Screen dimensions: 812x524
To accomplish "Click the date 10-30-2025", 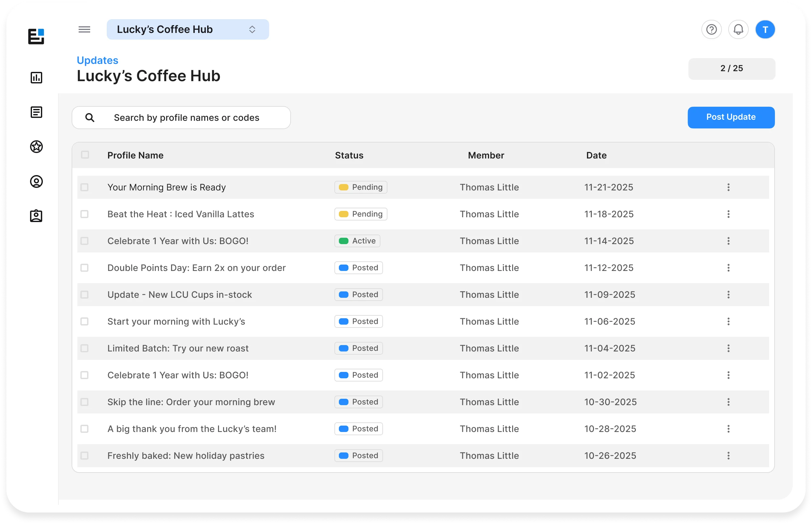I will pos(611,402).
